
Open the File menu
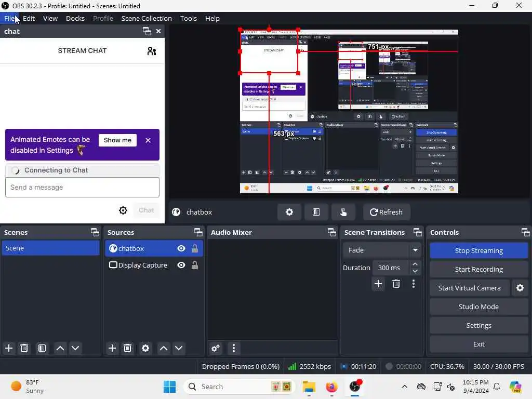[9, 18]
